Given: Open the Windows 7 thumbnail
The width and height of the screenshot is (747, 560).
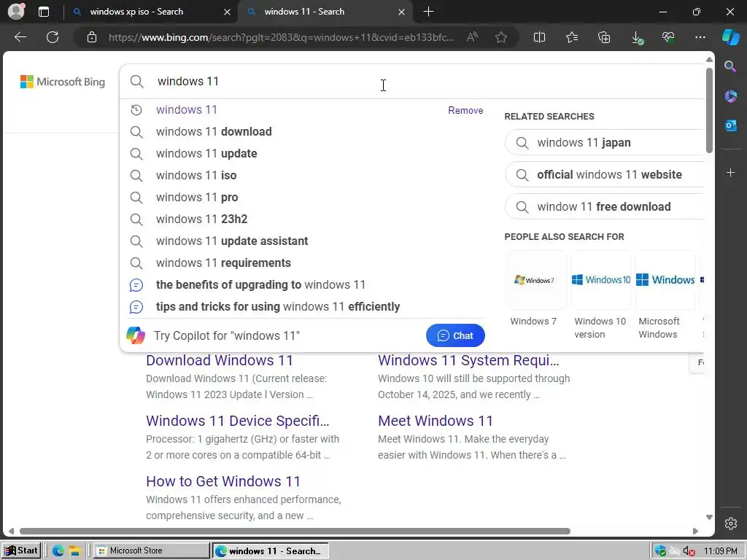Looking at the screenshot, I should (x=536, y=279).
